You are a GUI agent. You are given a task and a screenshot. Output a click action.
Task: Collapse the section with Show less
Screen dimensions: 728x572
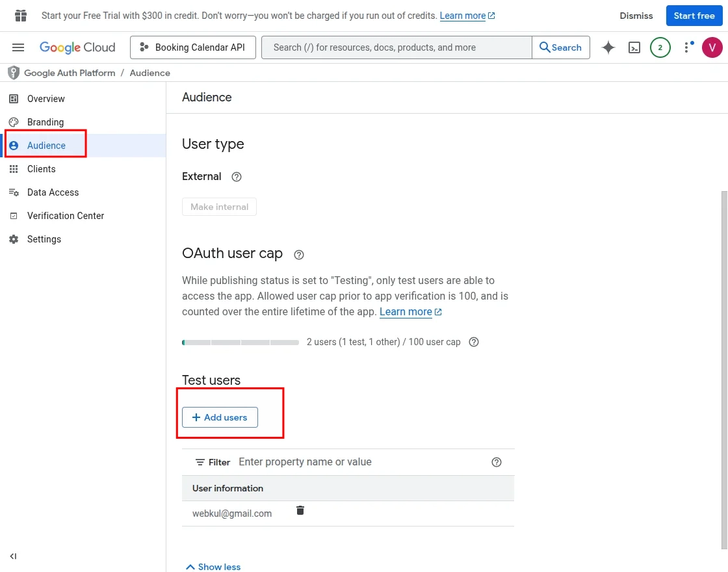tap(213, 567)
